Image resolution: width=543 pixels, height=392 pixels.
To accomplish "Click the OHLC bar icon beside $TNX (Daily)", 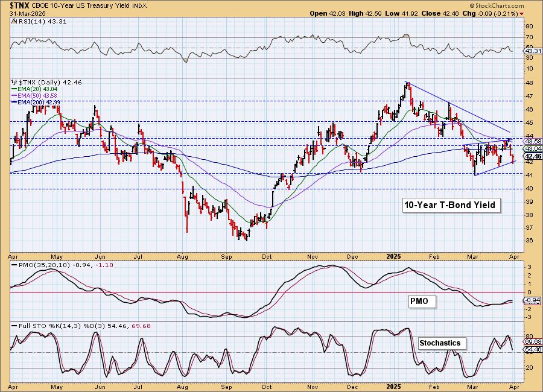I will point(14,83).
